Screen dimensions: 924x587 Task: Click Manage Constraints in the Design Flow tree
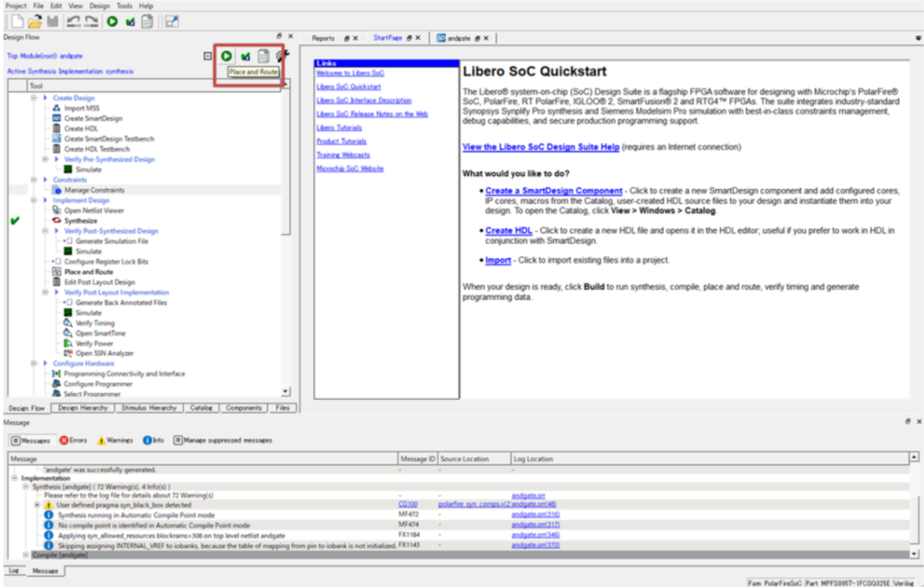[94, 190]
